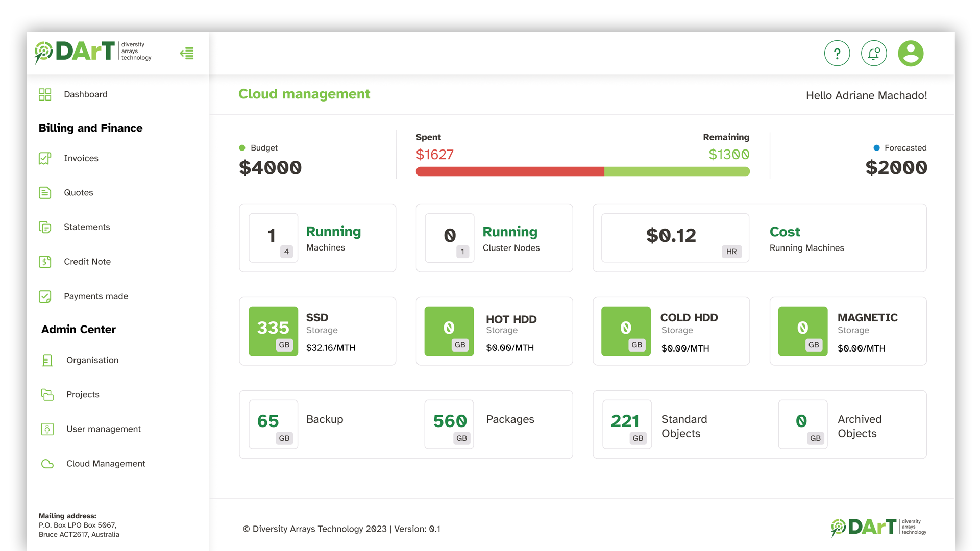The width and height of the screenshot is (980, 551).
Task: Click the $1300 remaining amount
Action: click(x=729, y=155)
